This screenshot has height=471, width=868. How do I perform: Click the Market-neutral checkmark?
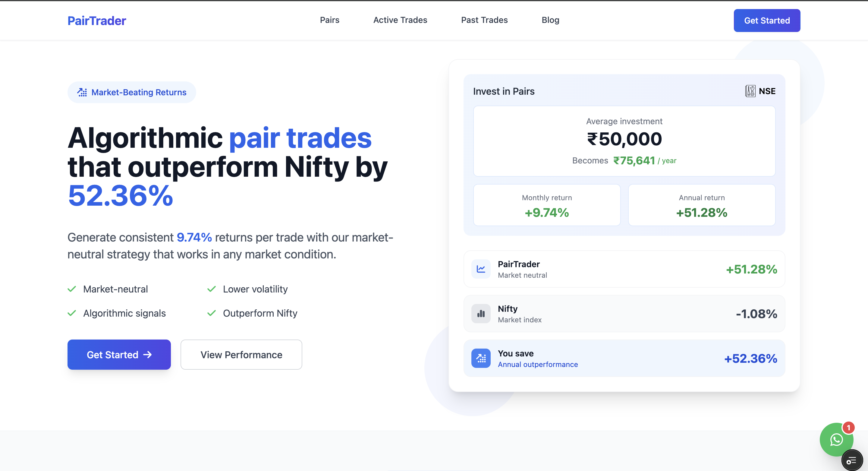[72, 289]
